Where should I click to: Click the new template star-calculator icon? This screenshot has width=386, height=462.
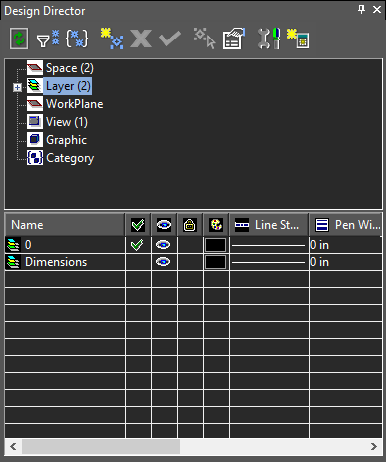click(298, 39)
